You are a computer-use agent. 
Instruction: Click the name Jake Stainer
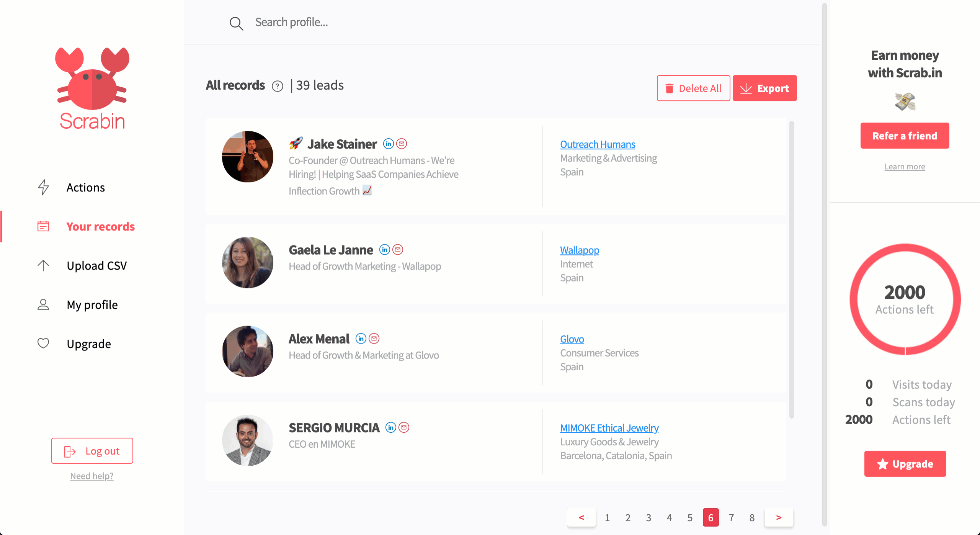coord(342,144)
